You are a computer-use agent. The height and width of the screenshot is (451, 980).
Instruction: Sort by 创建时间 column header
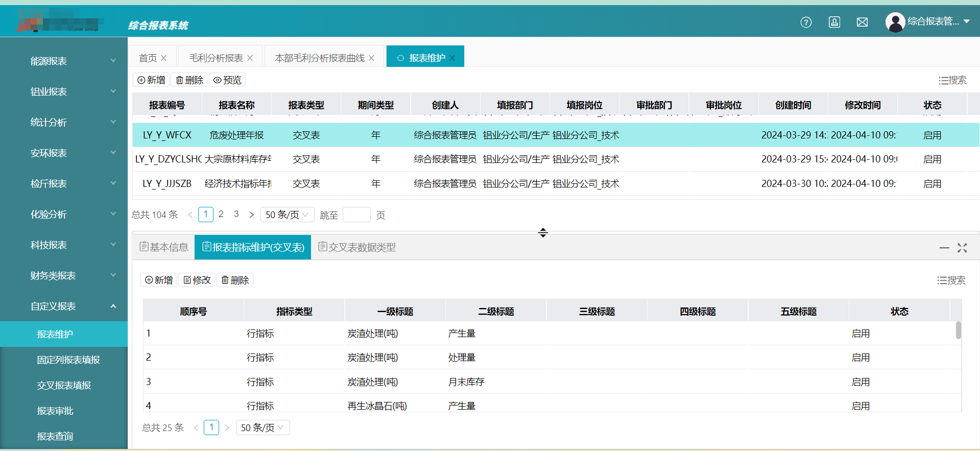pyautogui.click(x=793, y=105)
